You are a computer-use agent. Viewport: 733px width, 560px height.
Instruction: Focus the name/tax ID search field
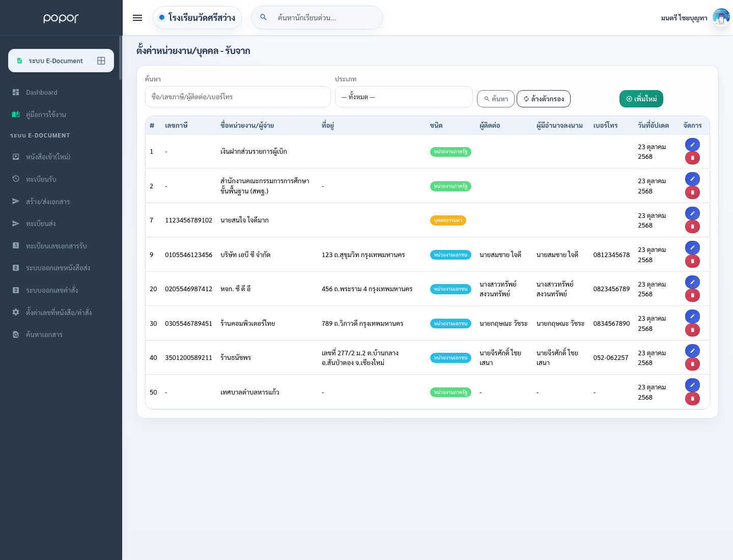pyautogui.click(x=238, y=97)
